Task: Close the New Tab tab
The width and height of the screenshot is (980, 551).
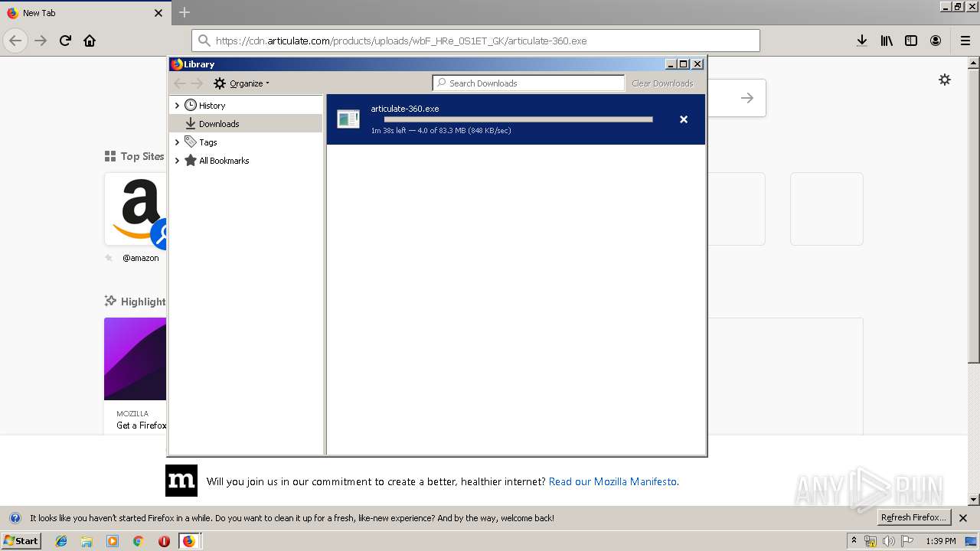Action: [x=158, y=13]
